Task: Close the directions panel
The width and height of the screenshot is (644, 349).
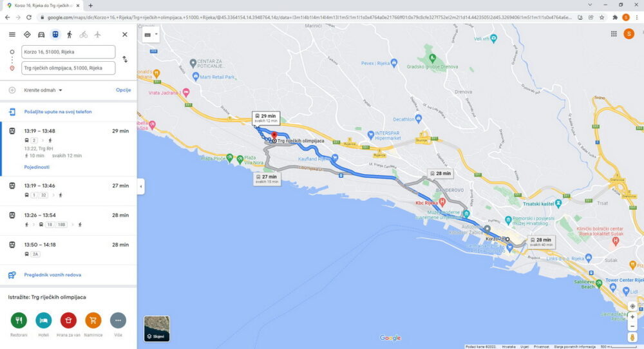Action: click(125, 35)
